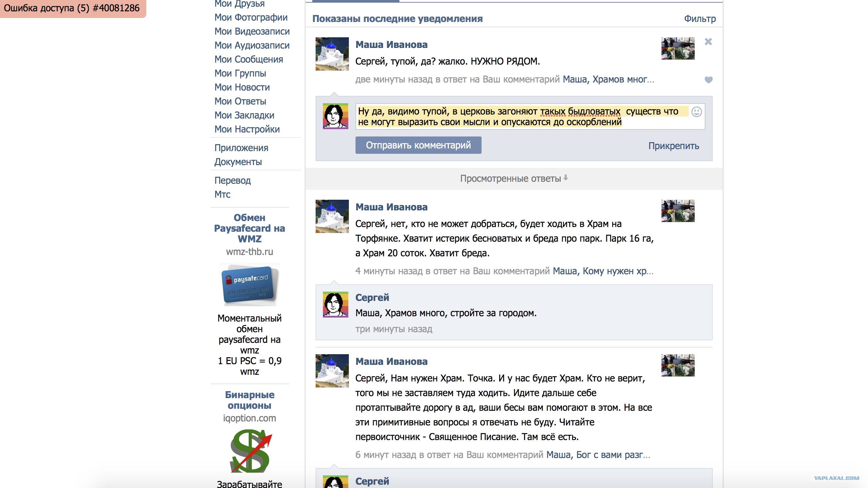Open Документы in the sidebar
This screenshot has width=868, height=488.
point(238,162)
